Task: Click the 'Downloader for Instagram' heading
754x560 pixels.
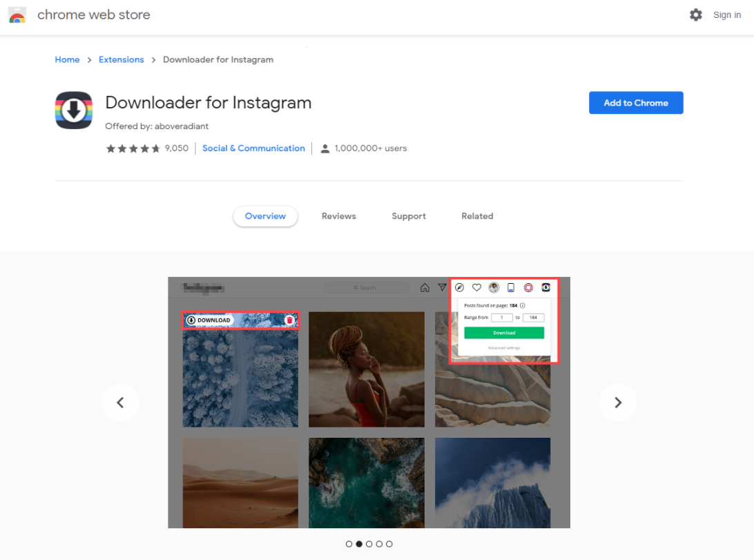Action: pyautogui.click(x=209, y=103)
